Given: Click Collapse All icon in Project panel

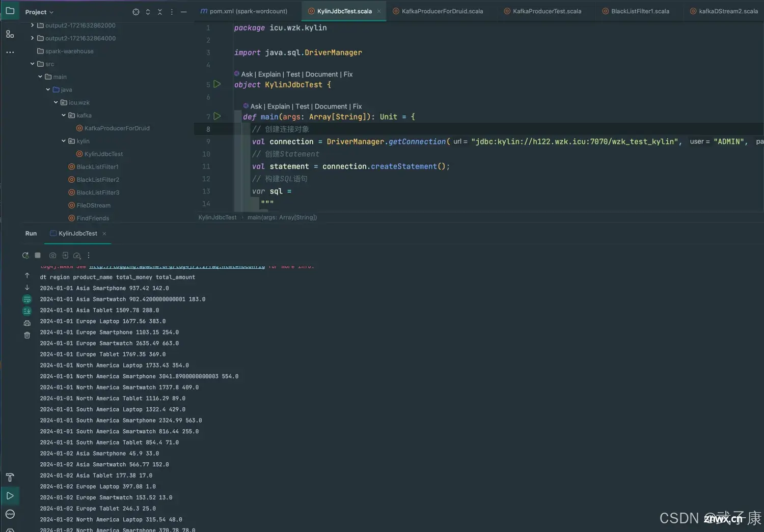Looking at the screenshot, I should 160,12.
